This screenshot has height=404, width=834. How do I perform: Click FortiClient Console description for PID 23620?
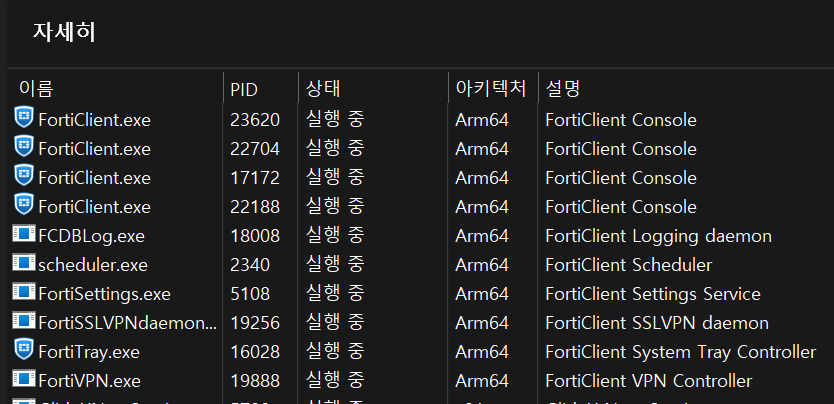point(621,120)
